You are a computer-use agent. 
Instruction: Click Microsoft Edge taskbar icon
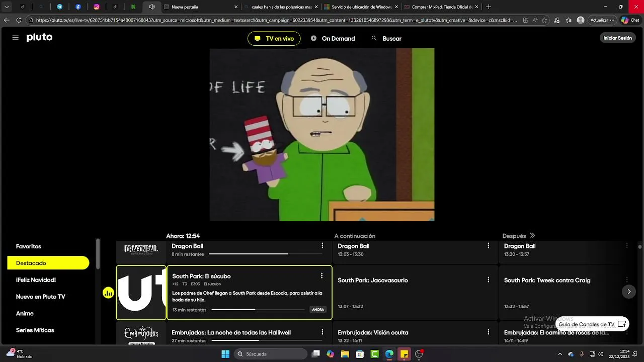coord(389,354)
